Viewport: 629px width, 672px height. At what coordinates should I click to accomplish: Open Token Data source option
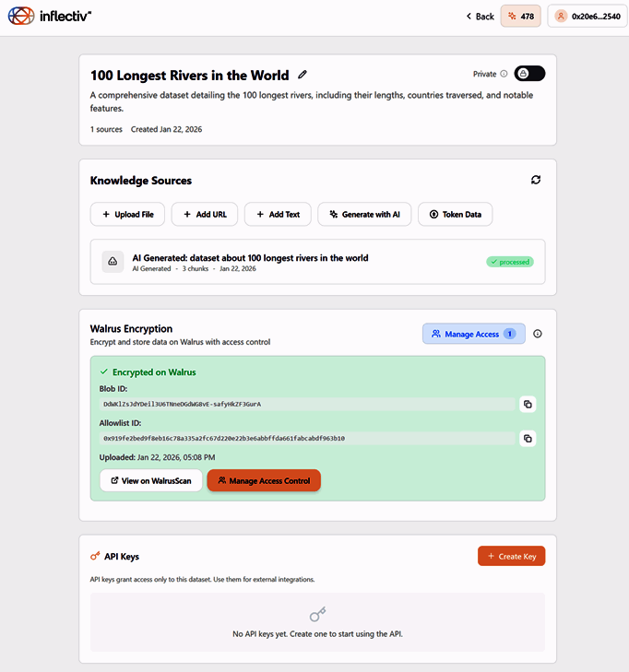[456, 214]
